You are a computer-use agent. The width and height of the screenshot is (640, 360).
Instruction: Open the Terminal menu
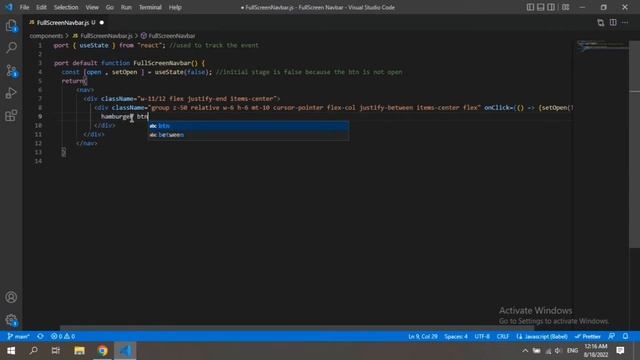pyautogui.click(x=150, y=7)
